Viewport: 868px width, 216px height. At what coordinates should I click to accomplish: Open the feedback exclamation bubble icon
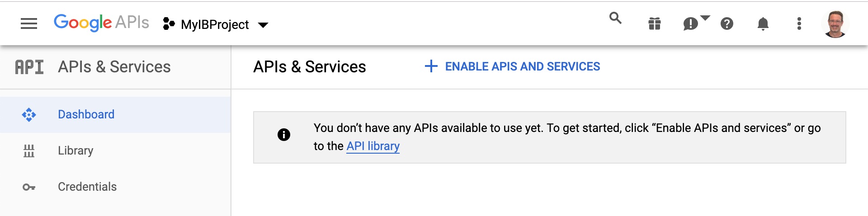pos(690,23)
